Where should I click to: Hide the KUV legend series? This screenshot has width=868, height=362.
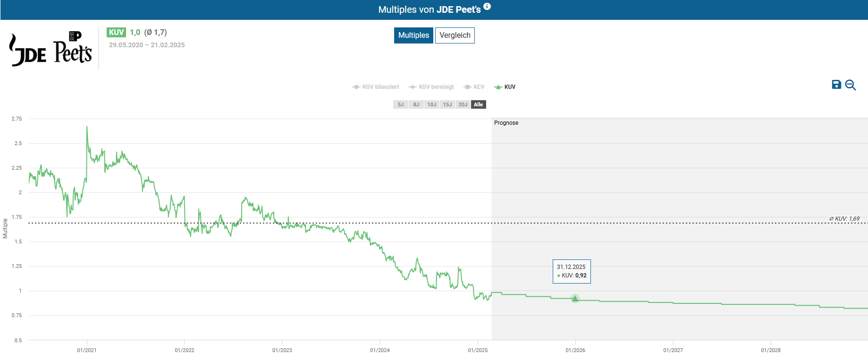[505, 87]
